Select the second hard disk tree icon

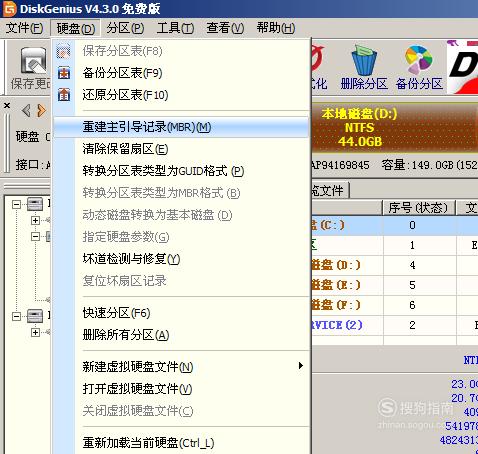[x=35, y=316]
